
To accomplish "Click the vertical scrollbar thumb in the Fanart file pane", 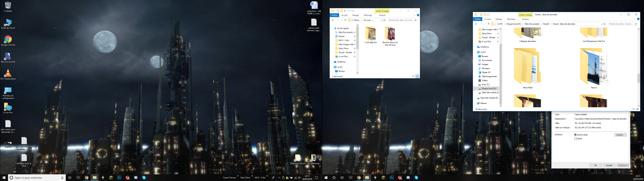I will [x=638, y=78].
